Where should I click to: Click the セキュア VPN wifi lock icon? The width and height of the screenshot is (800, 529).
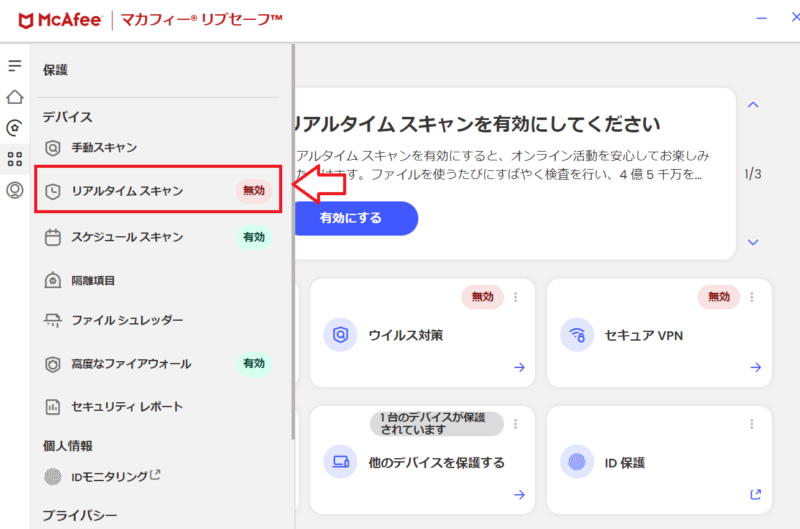[577, 335]
